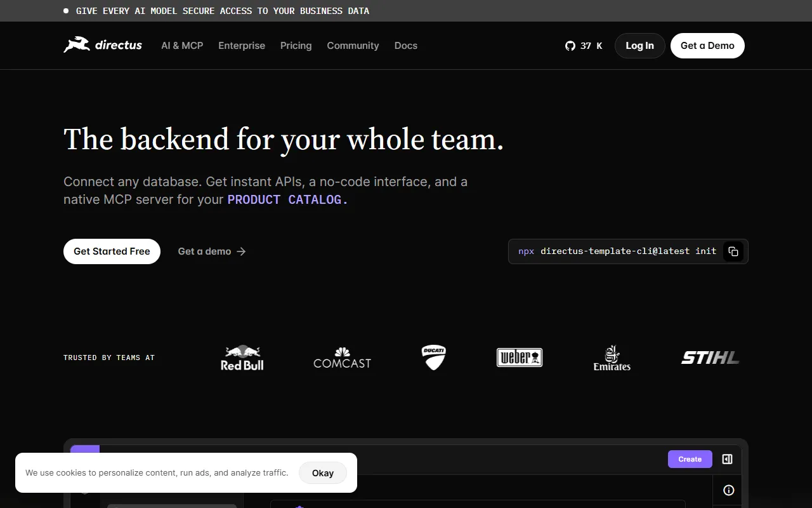Click the purple Create button
The height and width of the screenshot is (508, 812).
tap(690, 459)
